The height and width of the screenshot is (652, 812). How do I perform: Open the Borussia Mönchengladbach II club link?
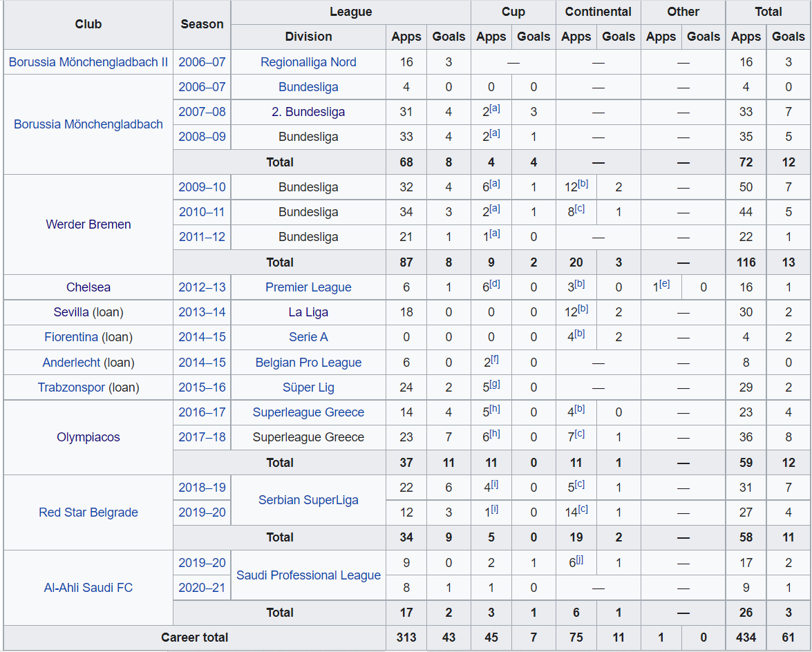(x=88, y=62)
